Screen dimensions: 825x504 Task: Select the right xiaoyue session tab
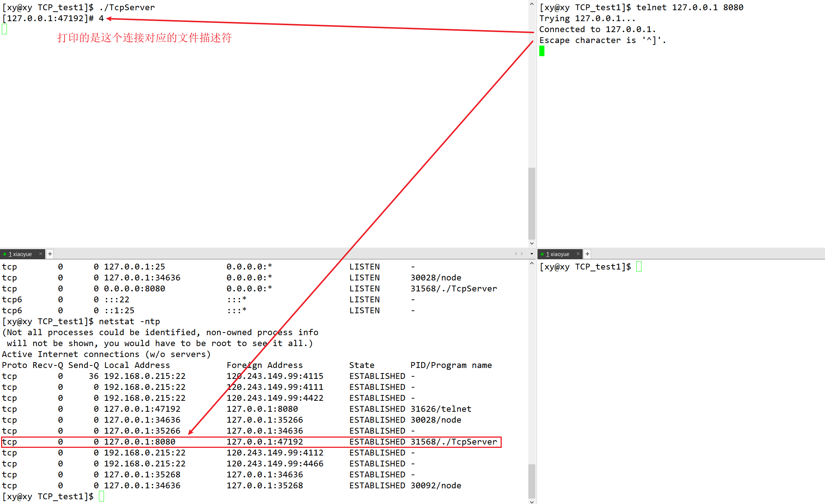pyautogui.click(x=558, y=254)
